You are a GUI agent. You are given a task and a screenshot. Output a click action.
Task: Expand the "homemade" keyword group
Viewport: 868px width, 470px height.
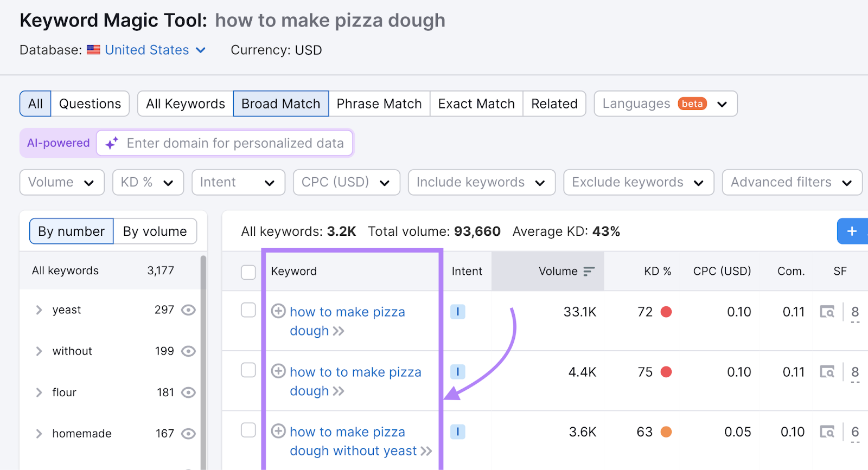(x=39, y=433)
